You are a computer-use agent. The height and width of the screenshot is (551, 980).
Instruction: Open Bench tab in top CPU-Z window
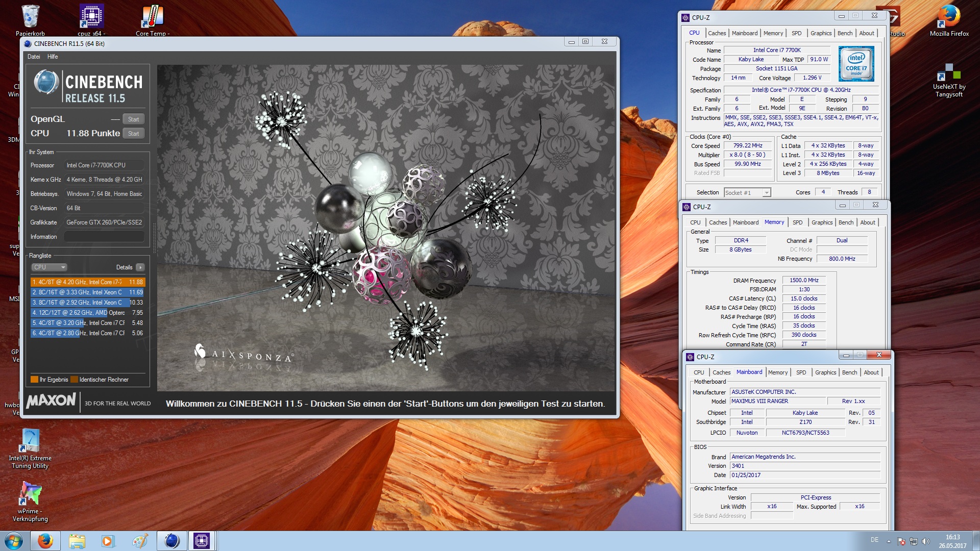[x=845, y=33]
